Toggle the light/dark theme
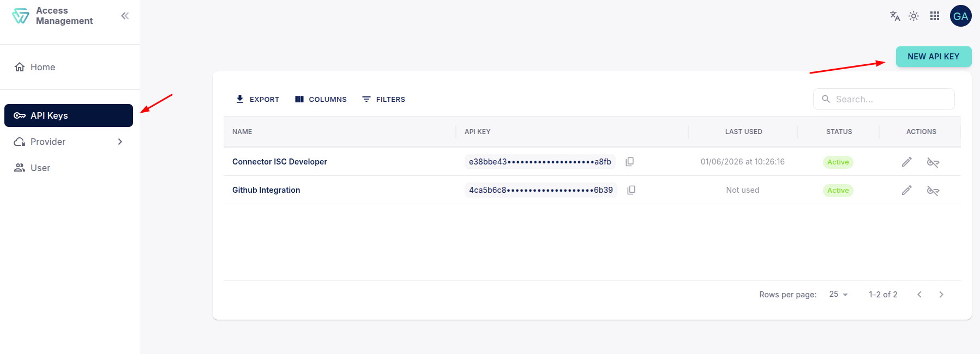Viewport: 980px width, 354px height. tap(914, 16)
